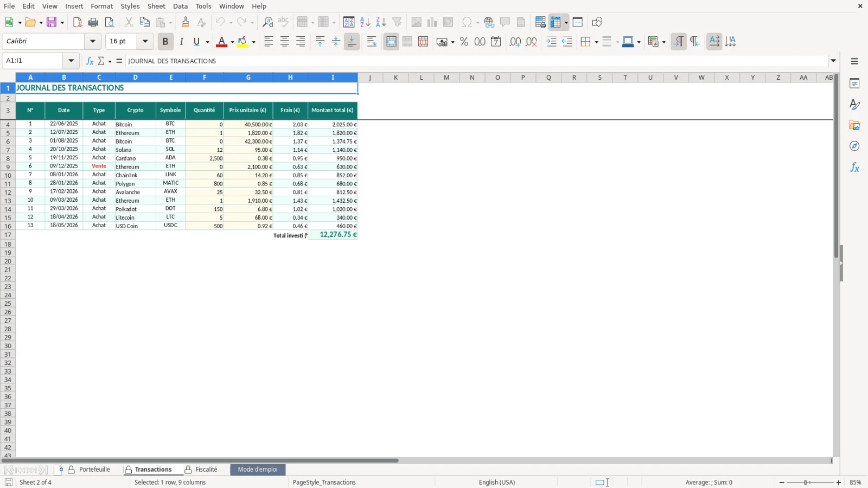The image size is (868, 488).
Task: Open the Data menu
Action: tap(181, 6)
